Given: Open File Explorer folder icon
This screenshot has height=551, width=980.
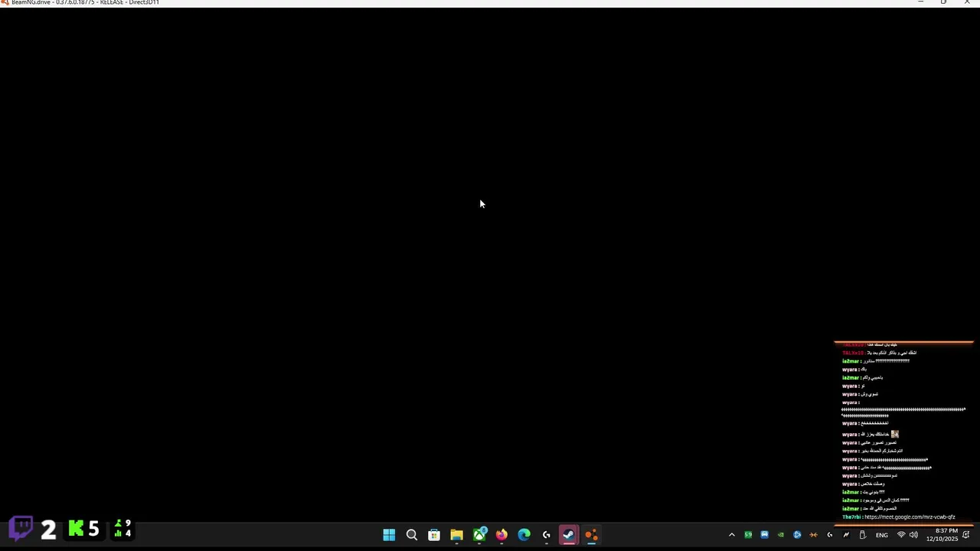Looking at the screenshot, I should [x=456, y=535].
